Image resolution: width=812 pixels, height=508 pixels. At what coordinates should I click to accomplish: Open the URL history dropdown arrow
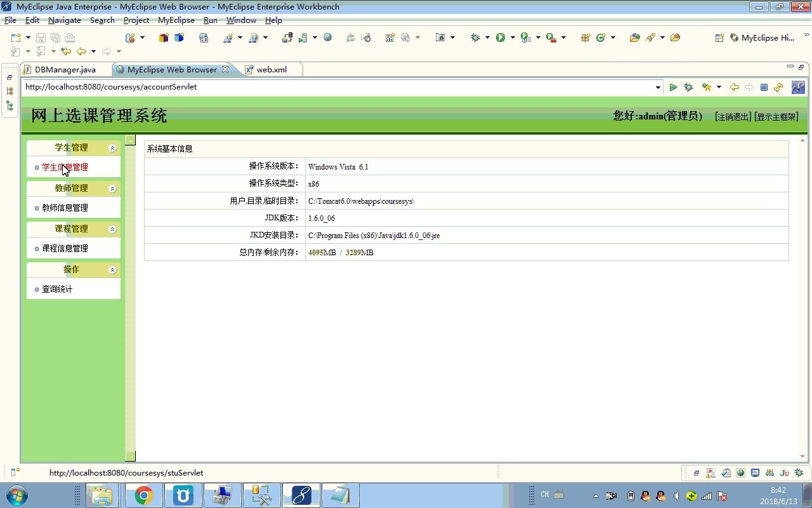tap(658, 87)
